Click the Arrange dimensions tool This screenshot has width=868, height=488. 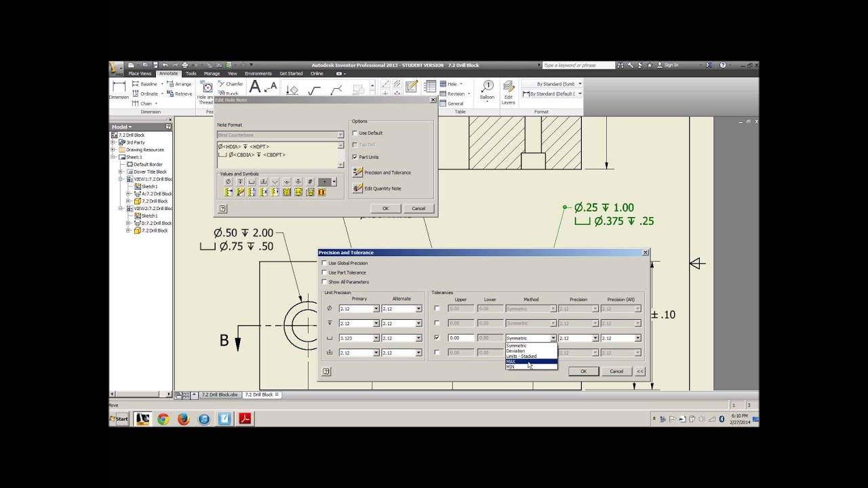[179, 84]
